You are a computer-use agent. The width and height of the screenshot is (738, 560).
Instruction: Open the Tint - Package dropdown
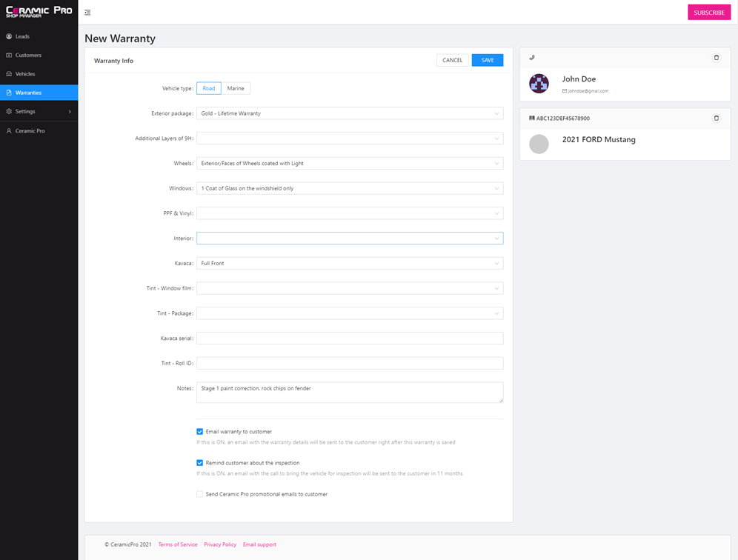pos(350,313)
